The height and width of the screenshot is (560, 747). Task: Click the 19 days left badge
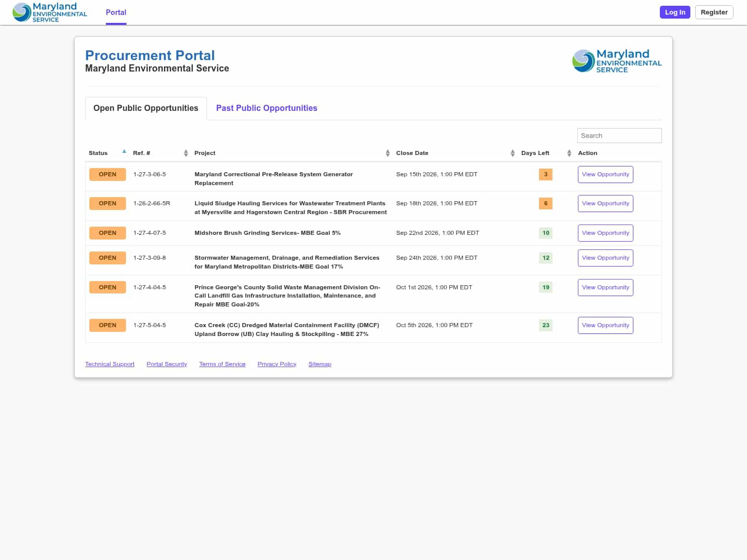[546, 288]
